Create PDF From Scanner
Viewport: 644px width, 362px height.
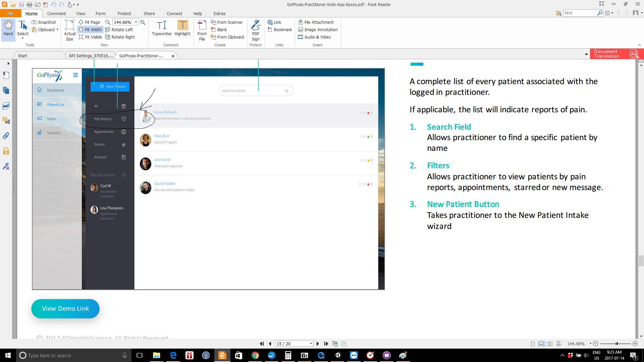click(227, 22)
